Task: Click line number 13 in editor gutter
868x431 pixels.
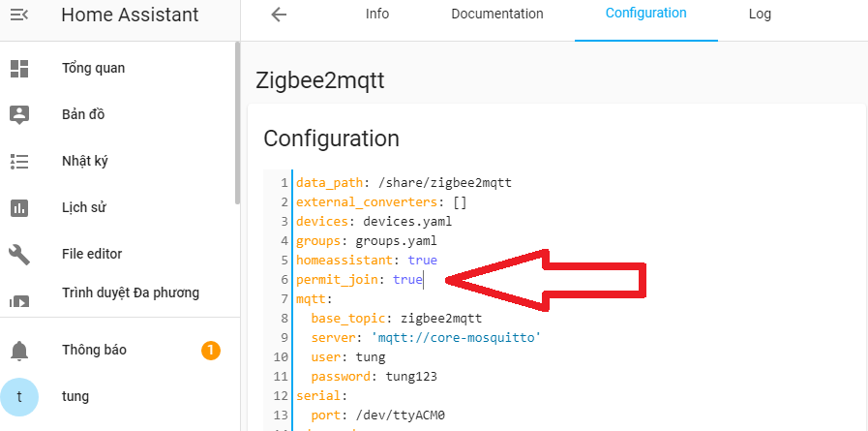Action: click(282, 416)
